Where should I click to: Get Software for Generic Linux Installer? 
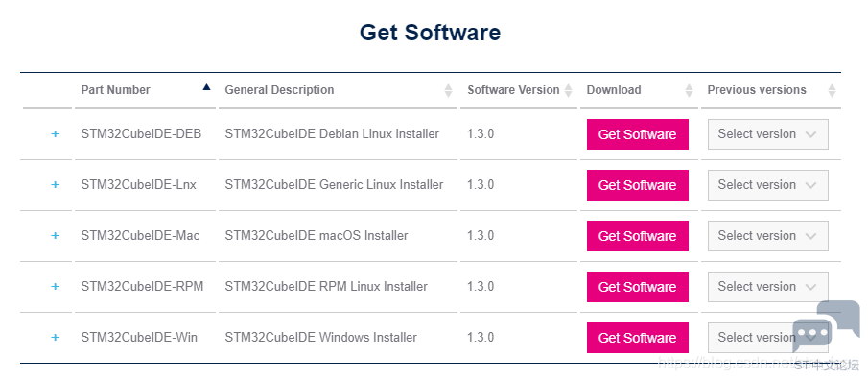638,185
